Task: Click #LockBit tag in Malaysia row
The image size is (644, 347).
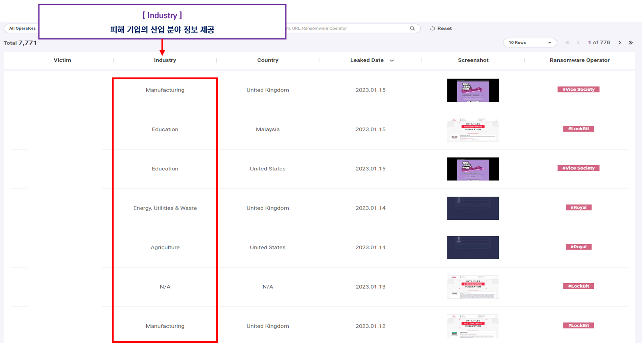Action: (578, 129)
